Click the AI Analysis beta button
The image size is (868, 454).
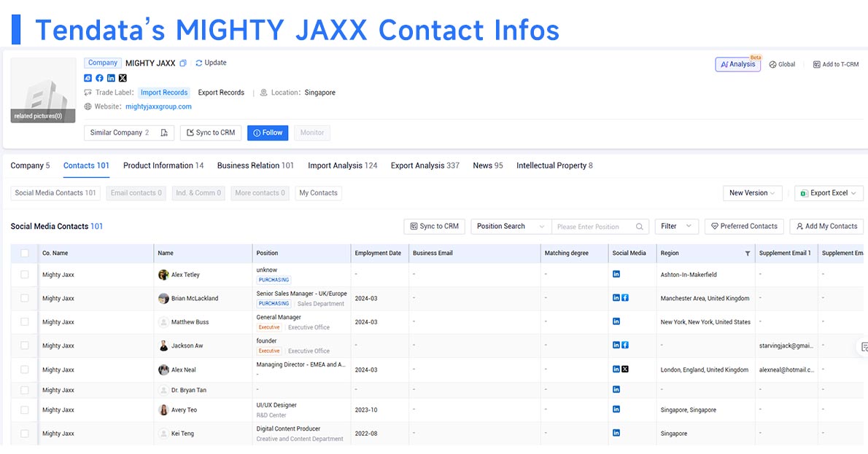pyautogui.click(x=738, y=65)
